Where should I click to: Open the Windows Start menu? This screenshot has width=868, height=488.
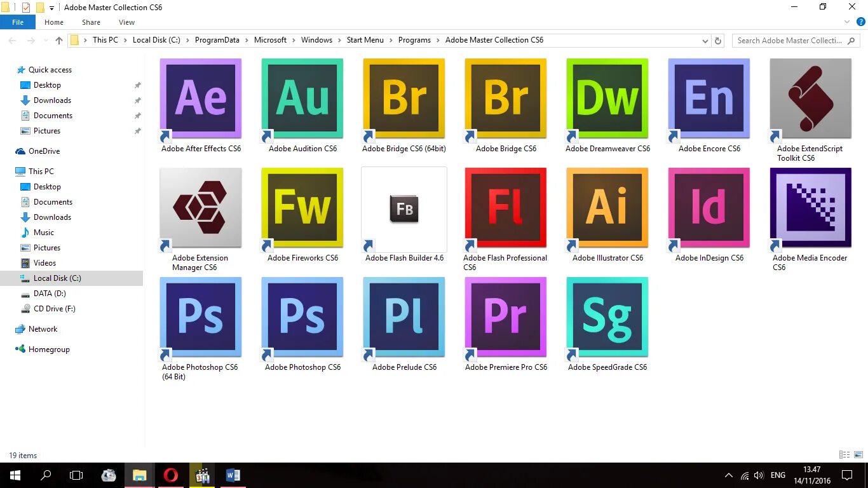tap(15, 475)
